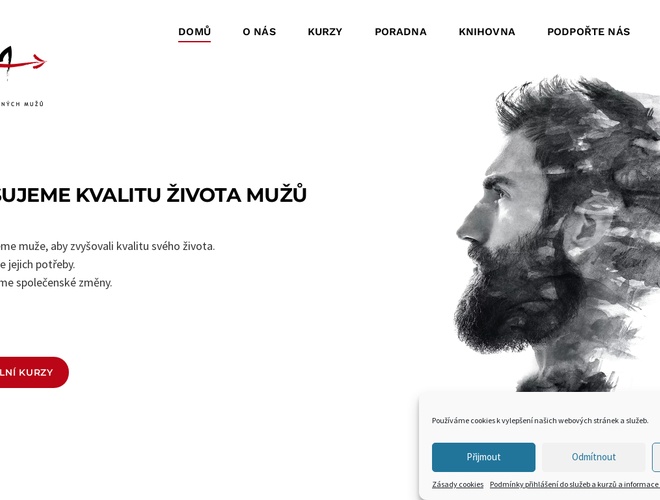Click the line ending with jejich potřeby

click(x=37, y=265)
